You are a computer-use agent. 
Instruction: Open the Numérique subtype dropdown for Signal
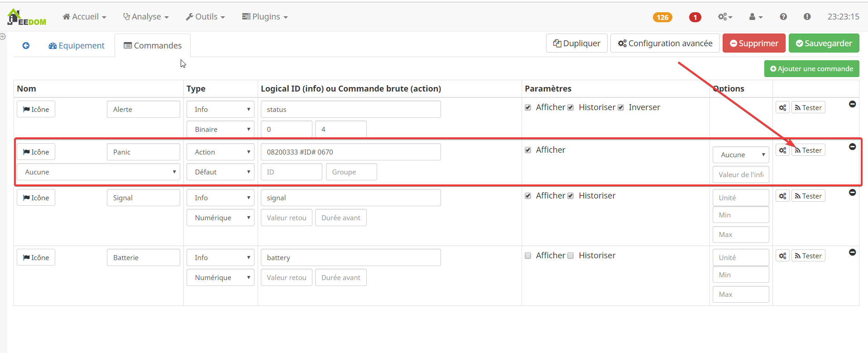pos(221,218)
